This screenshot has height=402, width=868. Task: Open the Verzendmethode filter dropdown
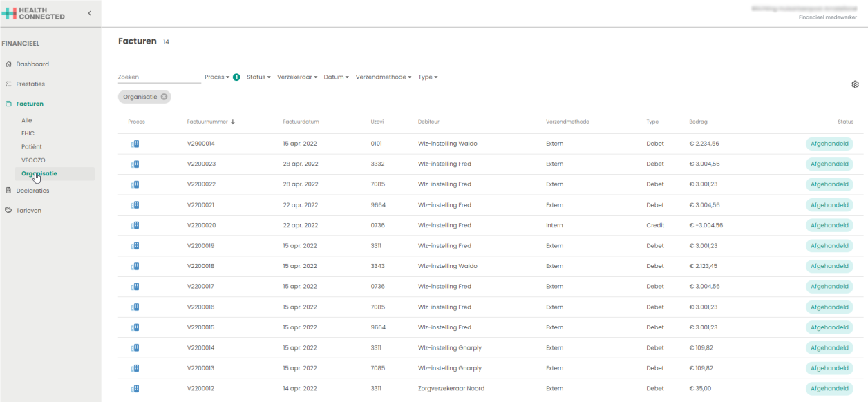pyautogui.click(x=384, y=77)
